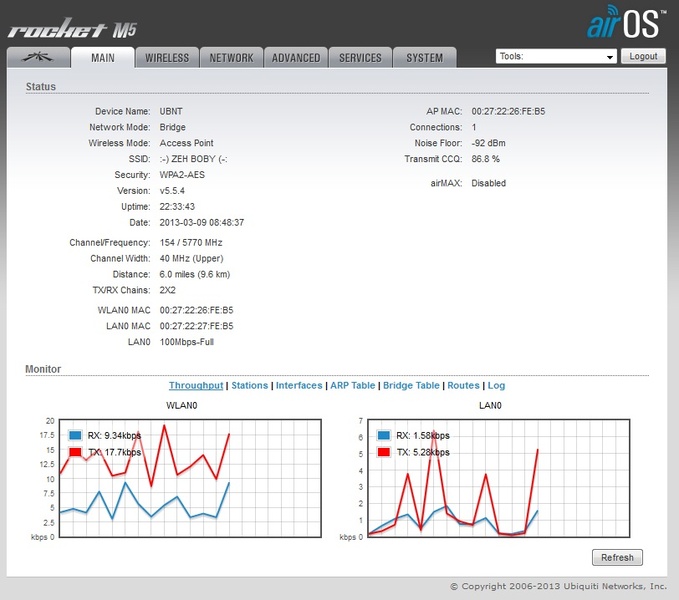
Task: Click the SSID value ZEH BOBY
Action: tap(193, 159)
